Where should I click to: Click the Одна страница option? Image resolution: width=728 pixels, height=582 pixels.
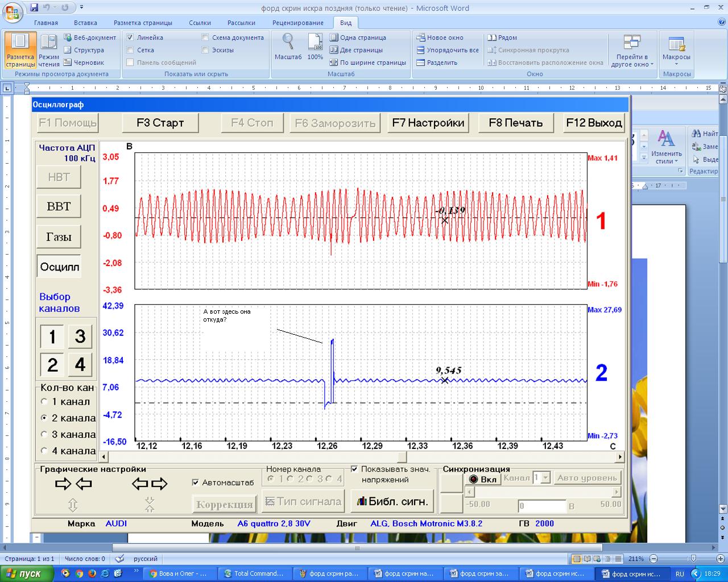click(x=358, y=38)
